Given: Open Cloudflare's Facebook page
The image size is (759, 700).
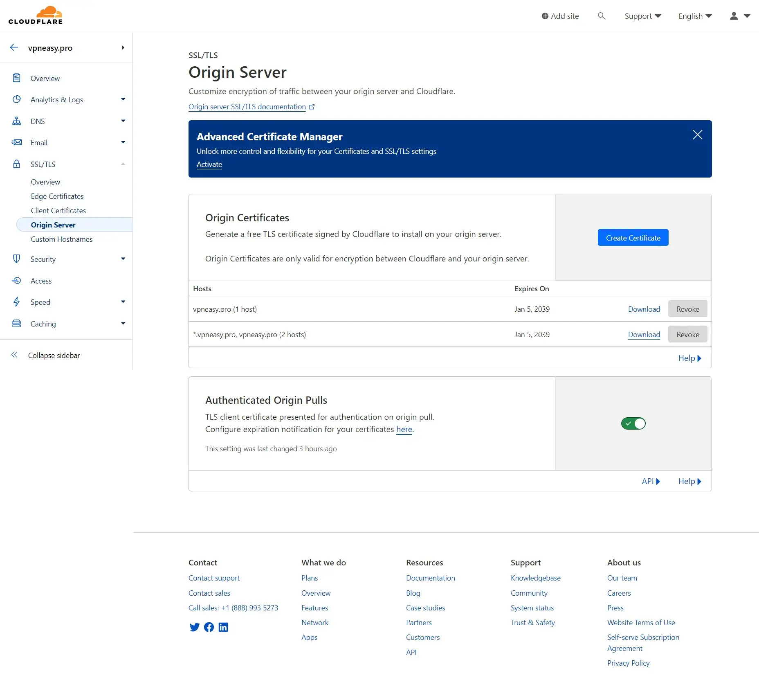Looking at the screenshot, I should [x=209, y=627].
